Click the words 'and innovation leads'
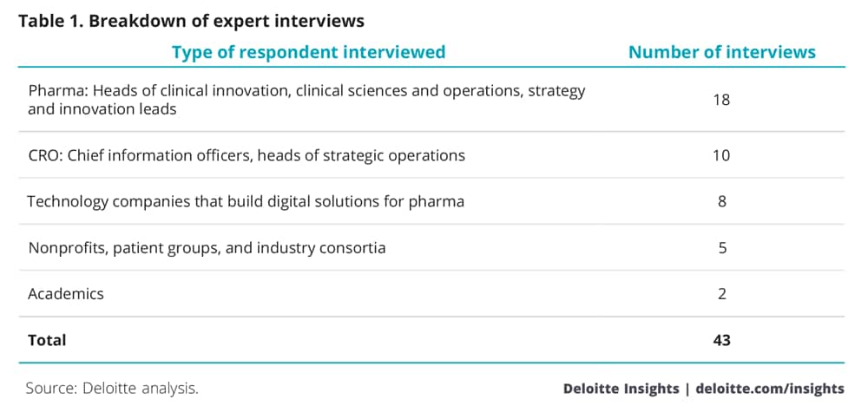Viewport: 868px width, 412px height. click(x=102, y=109)
